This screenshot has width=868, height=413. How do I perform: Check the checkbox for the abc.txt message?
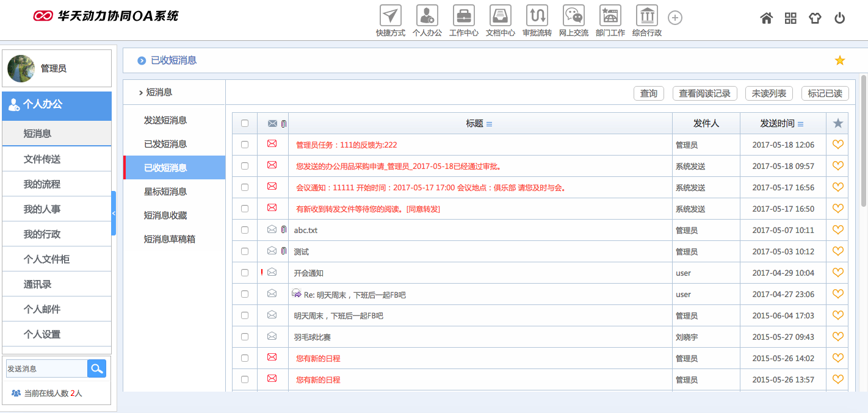click(245, 230)
